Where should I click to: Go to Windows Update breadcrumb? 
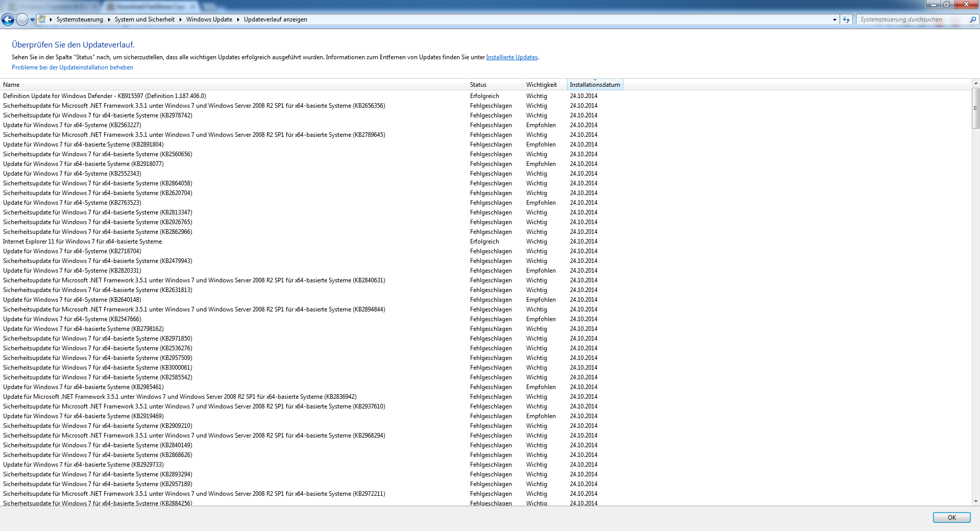coord(209,19)
